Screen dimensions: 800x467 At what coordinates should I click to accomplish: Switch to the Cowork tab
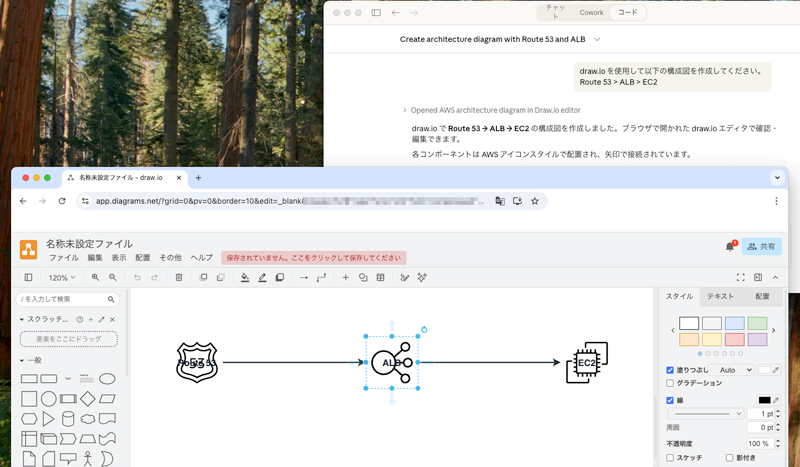tap(591, 13)
